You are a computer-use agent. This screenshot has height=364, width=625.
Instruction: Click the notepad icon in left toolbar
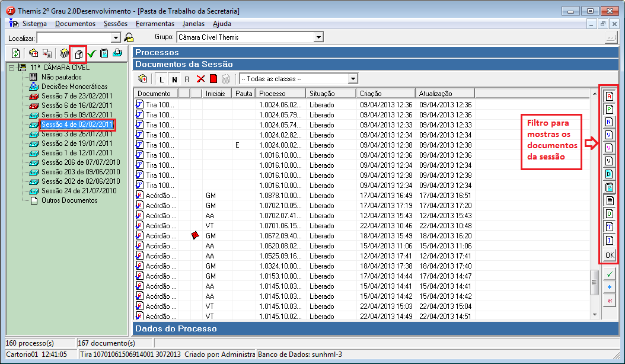tap(104, 53)
